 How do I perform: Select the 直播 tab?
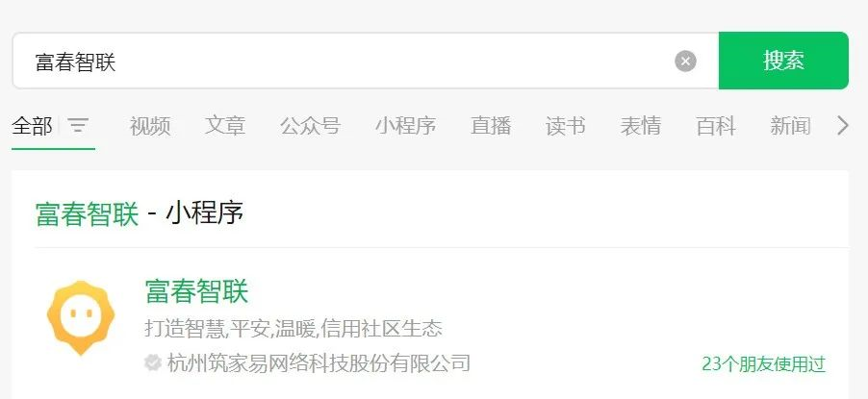click(x=491, y=126)
